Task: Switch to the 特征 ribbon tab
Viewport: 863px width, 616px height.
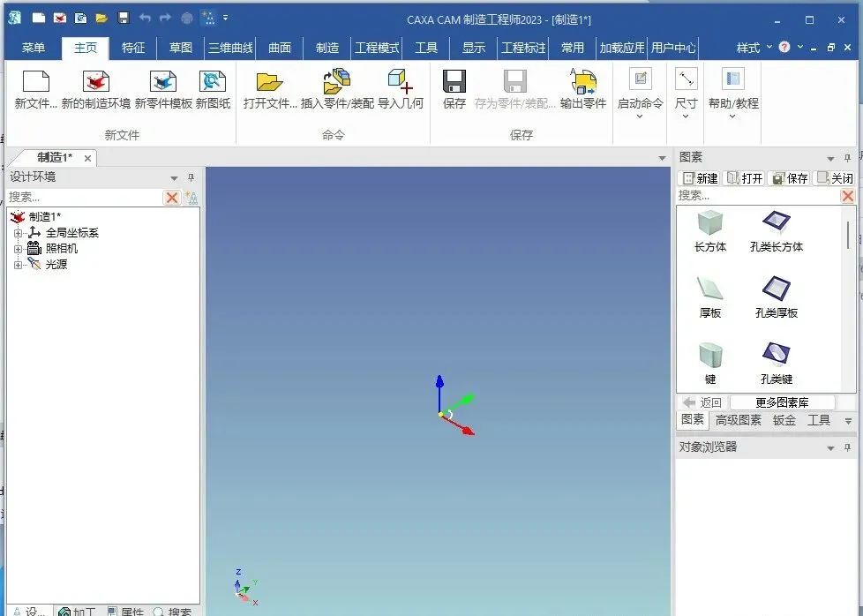Action: 132,48
